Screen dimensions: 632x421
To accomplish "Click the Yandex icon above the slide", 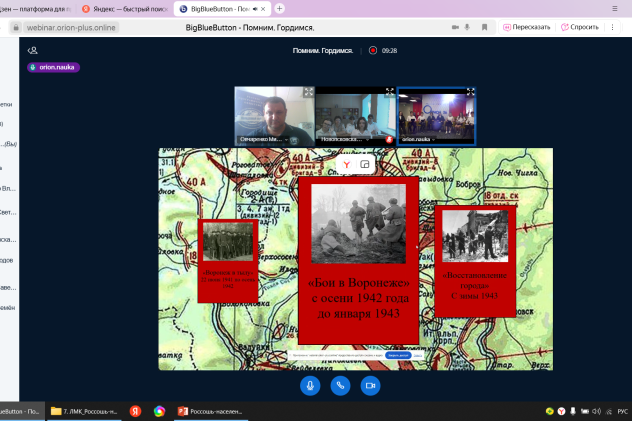I will coord(346,164).
